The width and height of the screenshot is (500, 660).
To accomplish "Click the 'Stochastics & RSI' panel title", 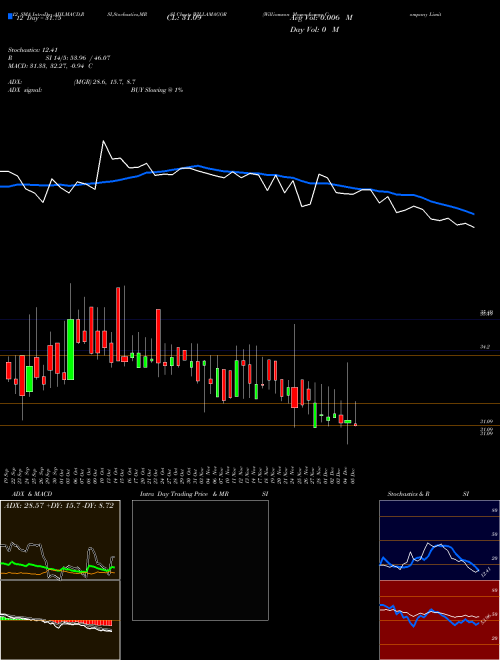I will (428, 494).
